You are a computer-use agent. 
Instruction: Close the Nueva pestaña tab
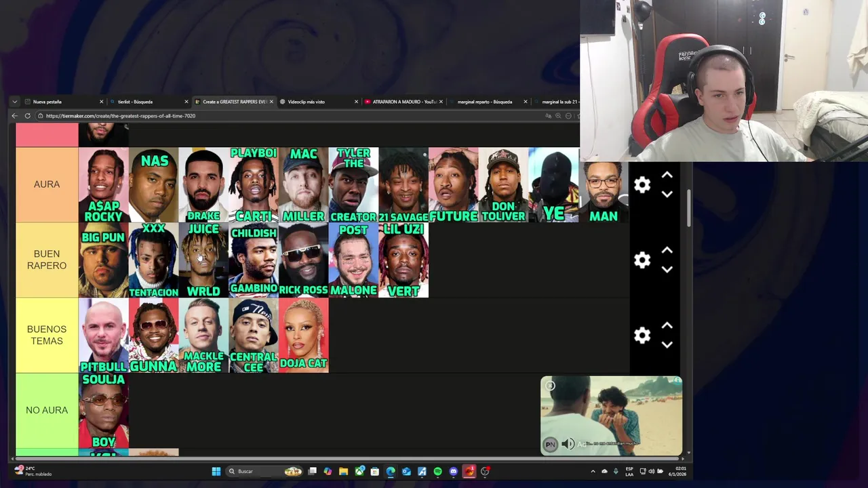[x=101, y=102]
